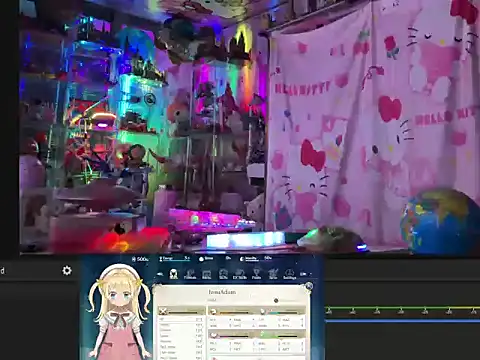Click the green audio level meter

point(402,308)
